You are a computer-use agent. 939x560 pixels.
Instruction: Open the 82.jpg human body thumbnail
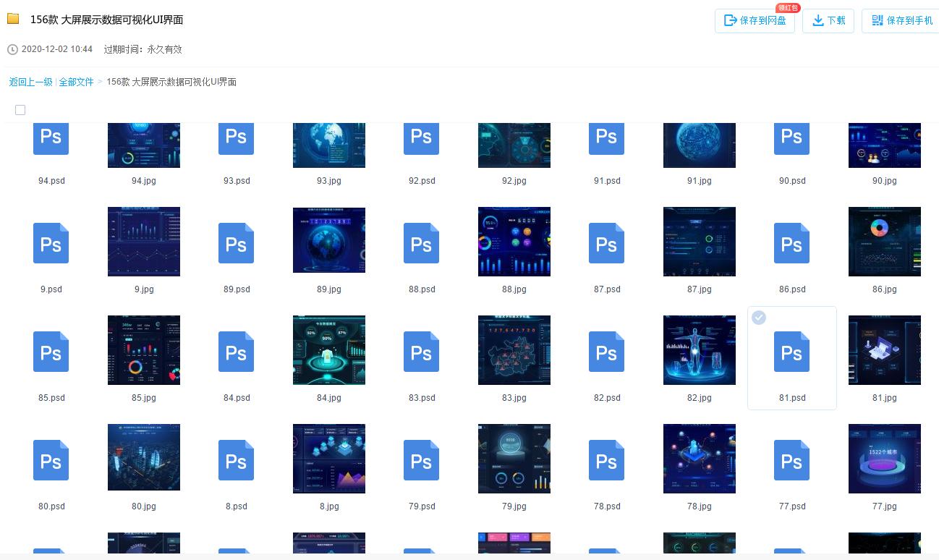[x=700, y=350]
